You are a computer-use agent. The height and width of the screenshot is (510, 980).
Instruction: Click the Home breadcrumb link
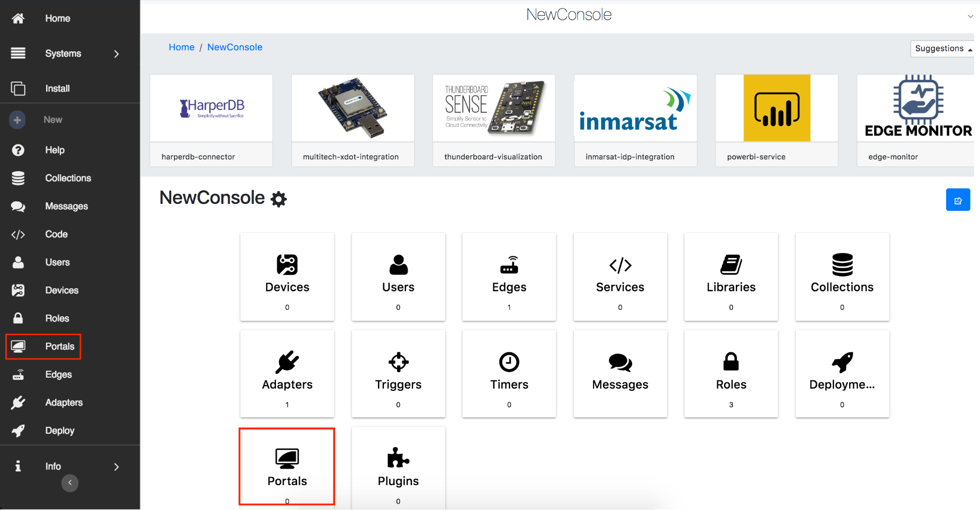[182, 47]
